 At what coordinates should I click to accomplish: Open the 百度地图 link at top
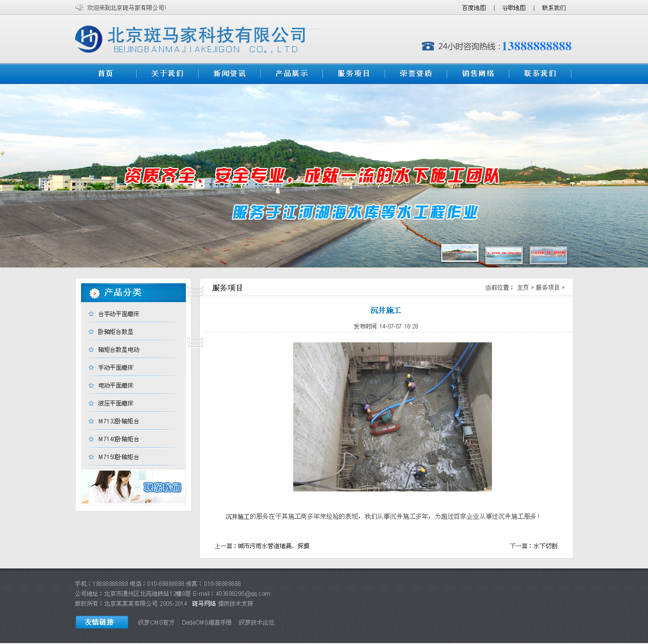click(x=474, y=8)
